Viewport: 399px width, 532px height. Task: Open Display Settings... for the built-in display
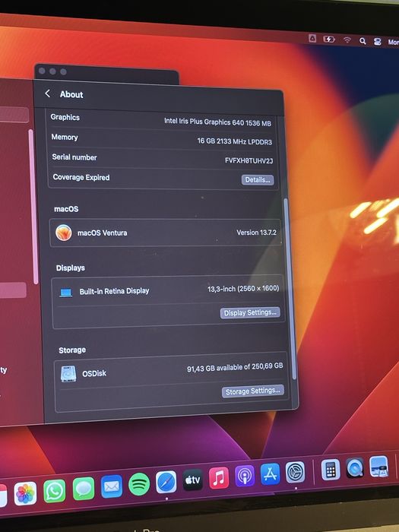pos(250,312)
